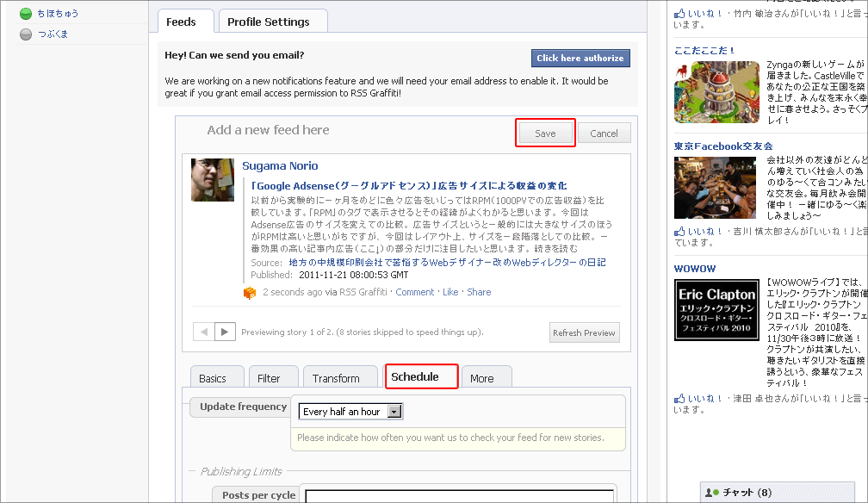
Task: Open the チャット (8) chat bar
Action: point(778,493)
